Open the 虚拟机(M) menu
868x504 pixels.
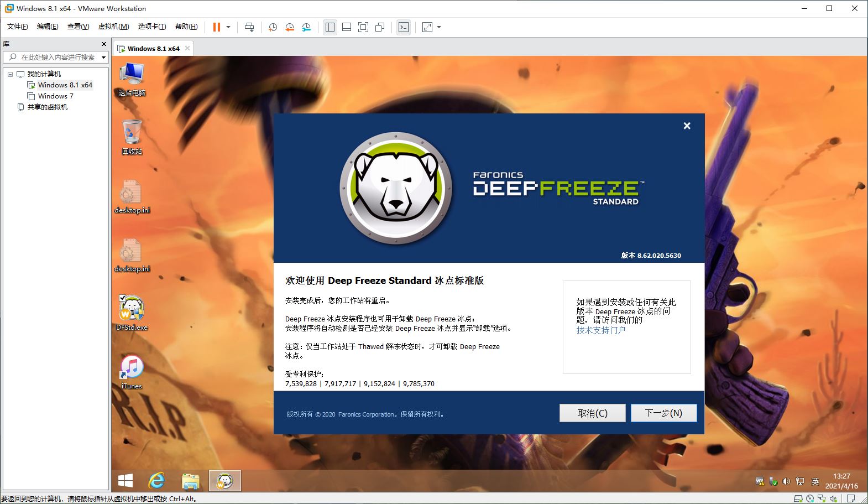click(113, 27)
